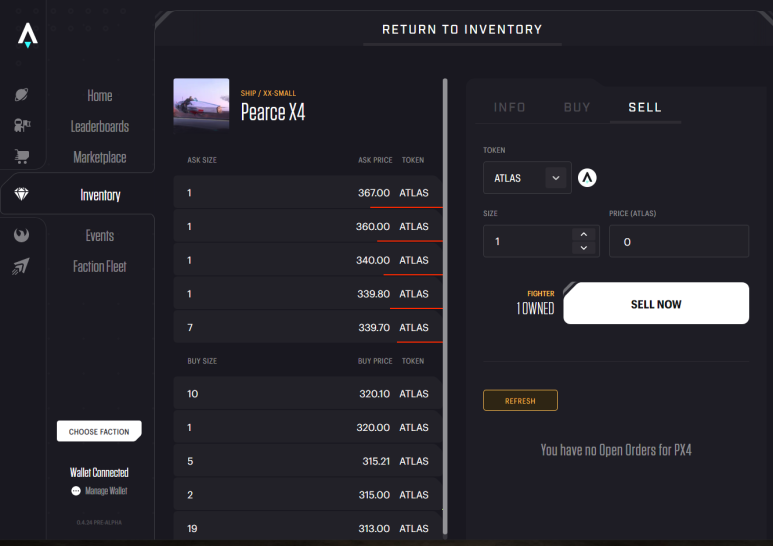This screenshot has width=773, height=546.
Task: Click the SELL NOW button
Action: pos(656,304)
